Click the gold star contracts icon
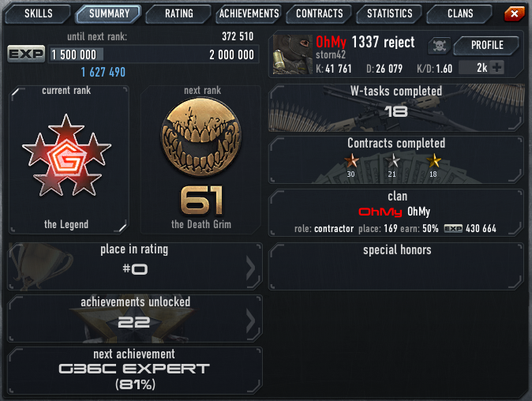Image resolution: width=532 pixels, height=401 pixels. 433,160
